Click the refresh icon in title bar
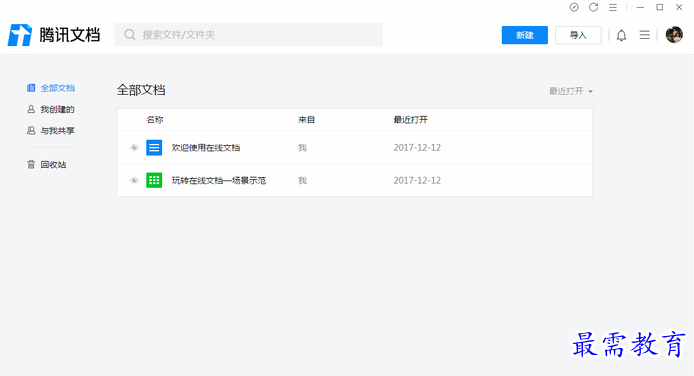This screenshot has width=694, height=376. [x=594, y=7]
